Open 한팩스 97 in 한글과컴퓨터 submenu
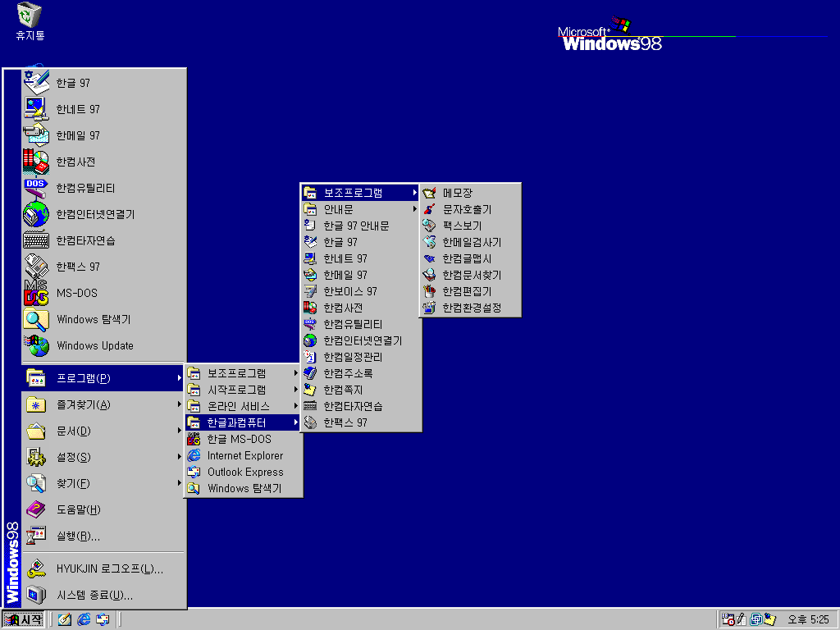Screen dimensions: 840x630 tap(361, 422)
